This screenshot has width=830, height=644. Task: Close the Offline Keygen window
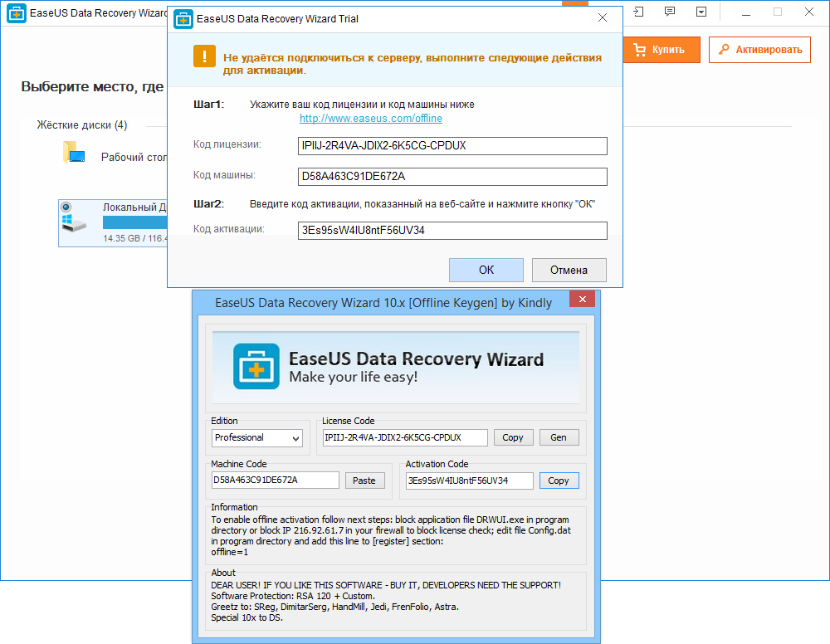point(583,299)
